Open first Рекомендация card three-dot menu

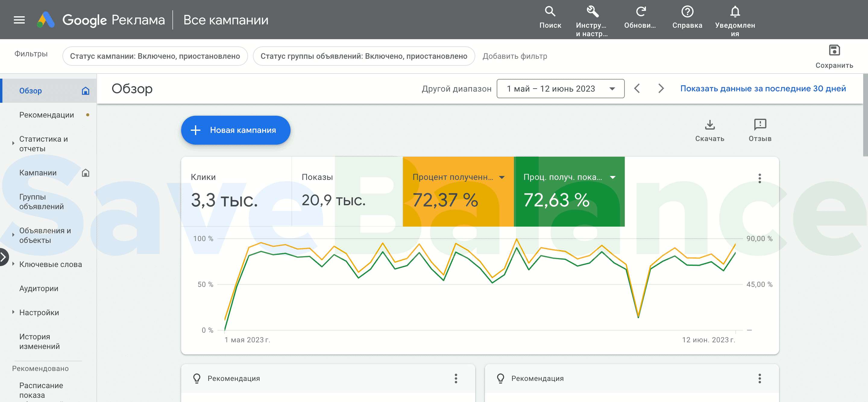[456, 378]
